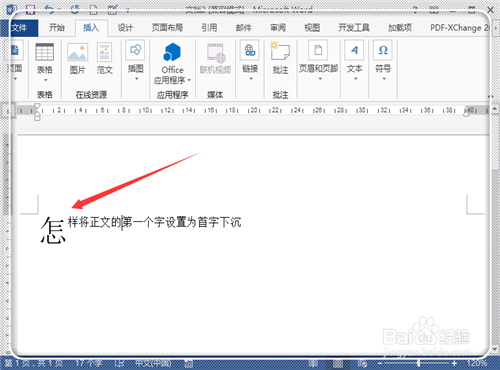Click the 链接 links icon

pyautogui.click(x=250, y=50)
